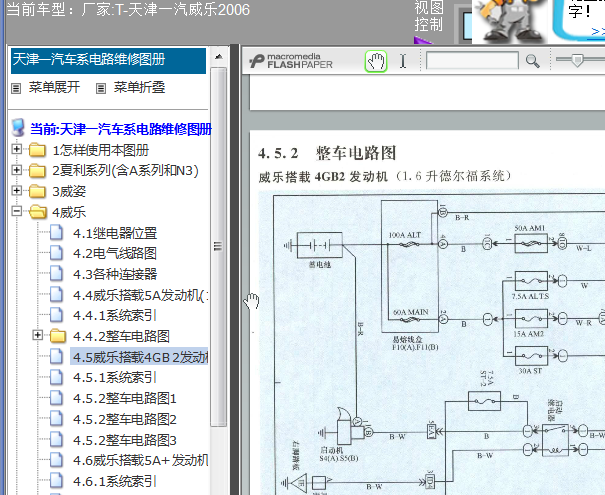The height and width of the screenshot is (495, 605).
Task: Click the folder icon of 4.4.2整车电路图
Action: point(58,336)
